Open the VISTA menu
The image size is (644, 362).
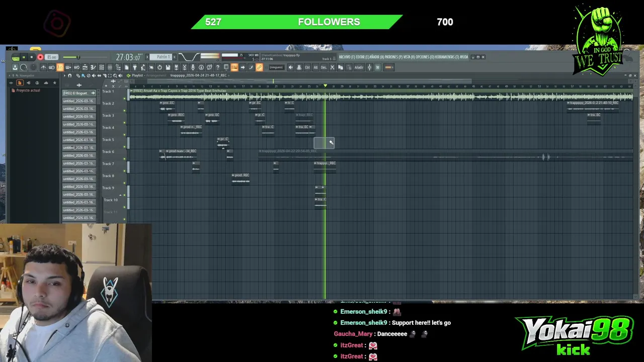click(x=409, y=57)
